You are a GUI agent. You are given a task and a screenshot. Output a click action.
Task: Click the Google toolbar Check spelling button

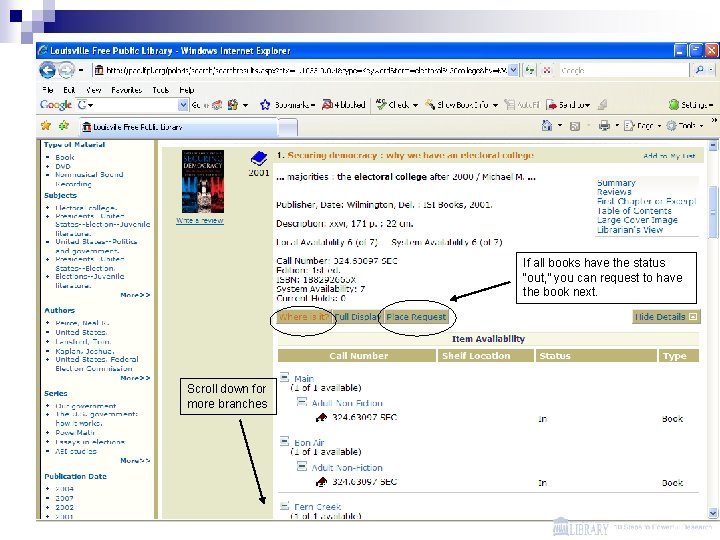tap(396, 105)
